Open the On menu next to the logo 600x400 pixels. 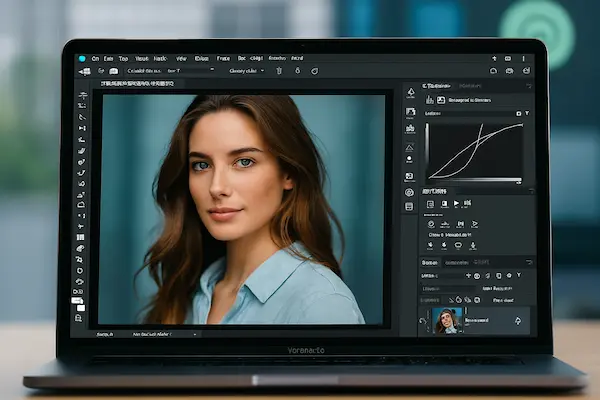(95, 59)
